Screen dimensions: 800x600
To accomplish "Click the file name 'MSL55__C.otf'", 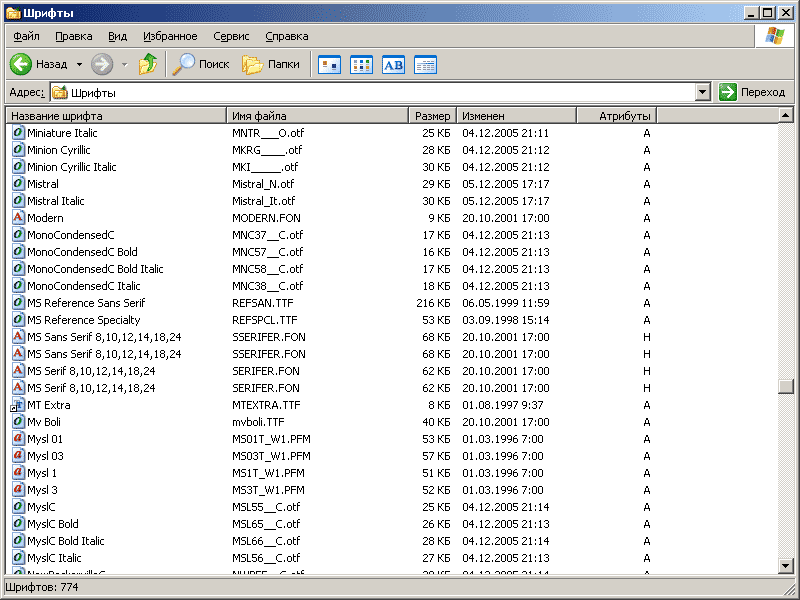I will tap(266, 507).
